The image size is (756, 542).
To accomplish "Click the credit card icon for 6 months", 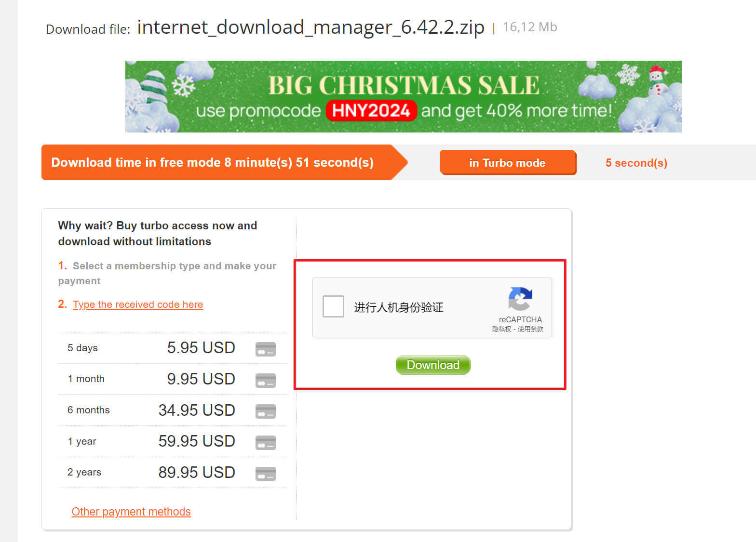I will pyautogui.click(x=265, y=411).
